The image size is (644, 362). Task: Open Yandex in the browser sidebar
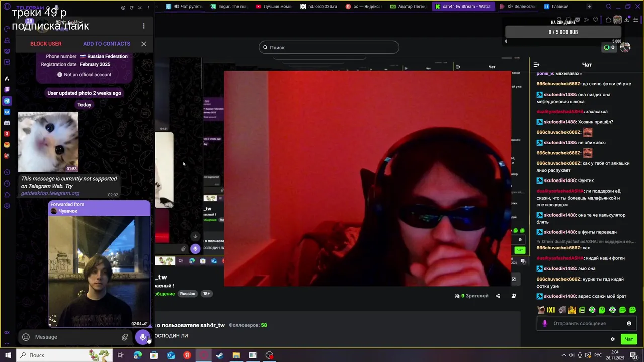point(7,134)
